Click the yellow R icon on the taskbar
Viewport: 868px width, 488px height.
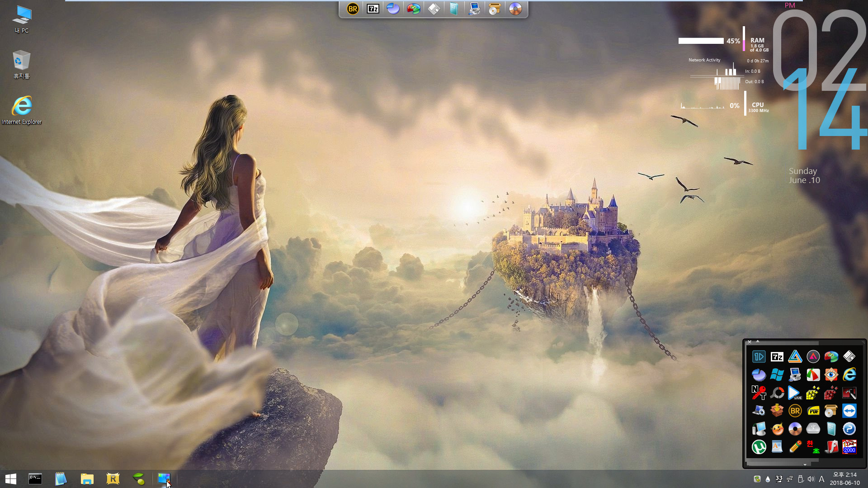pos(113,479)
